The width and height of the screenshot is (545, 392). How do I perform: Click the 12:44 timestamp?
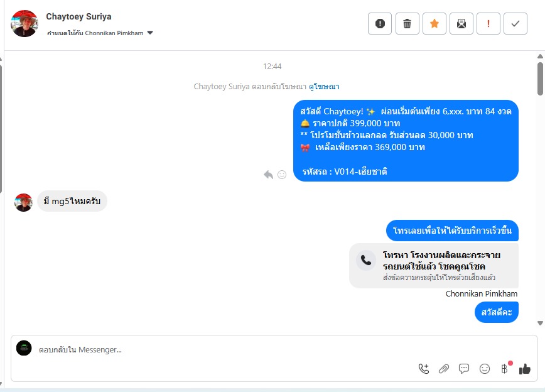272,66
